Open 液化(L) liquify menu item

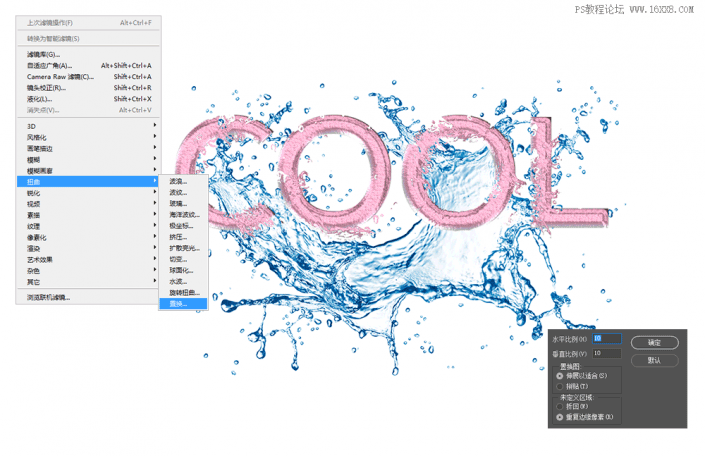(89, 99)
